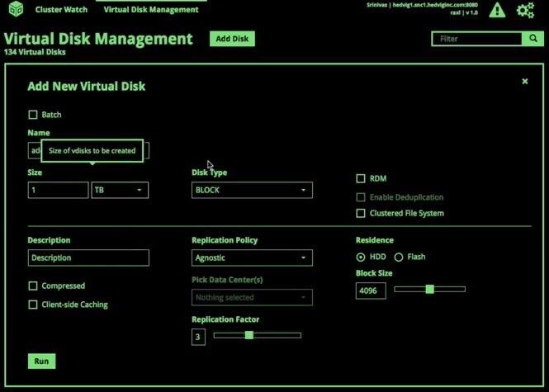549x392 pixels.
Task: Click the 'Virtual Disk Management' page title
Action: (98, 39)
